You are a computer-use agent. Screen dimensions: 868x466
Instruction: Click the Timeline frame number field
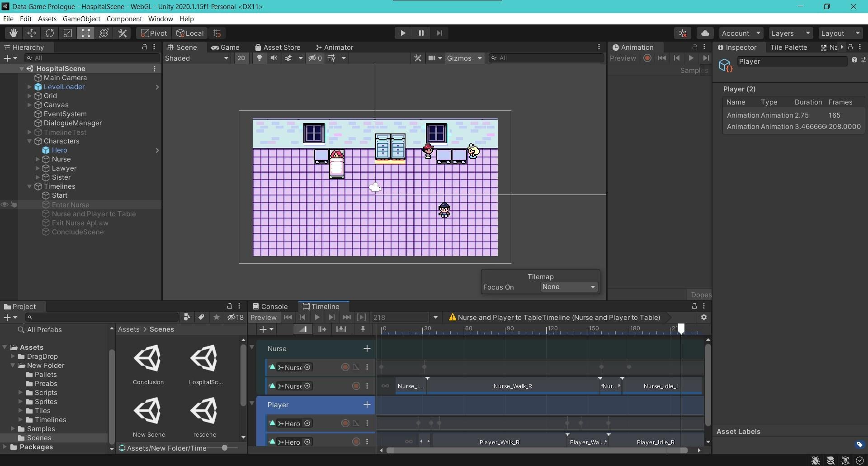(x=400, y=317)
